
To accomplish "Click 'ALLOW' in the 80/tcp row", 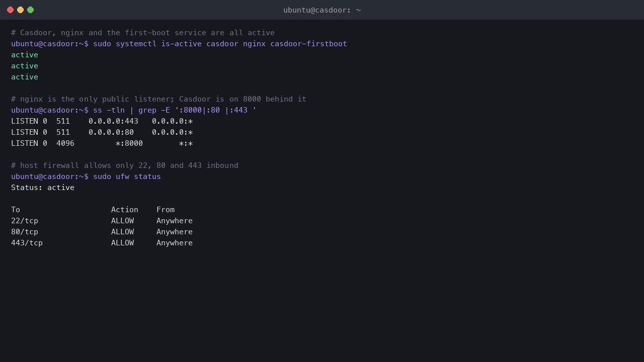I will point(122,232).
